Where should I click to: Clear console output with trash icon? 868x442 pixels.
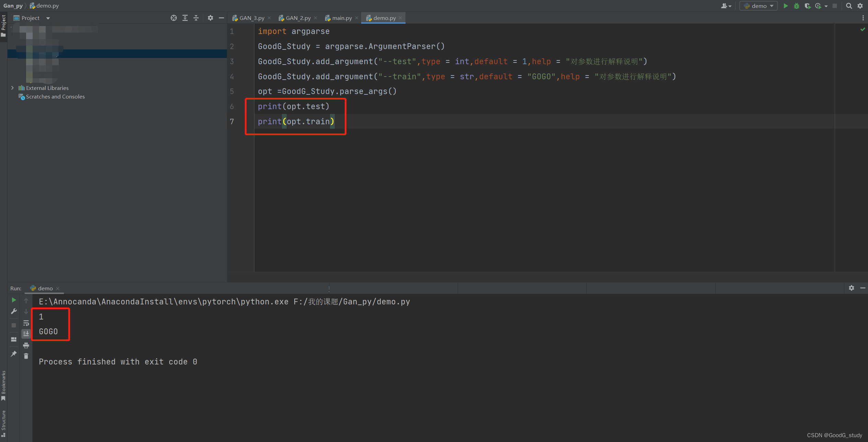click(x=26, y=356)
